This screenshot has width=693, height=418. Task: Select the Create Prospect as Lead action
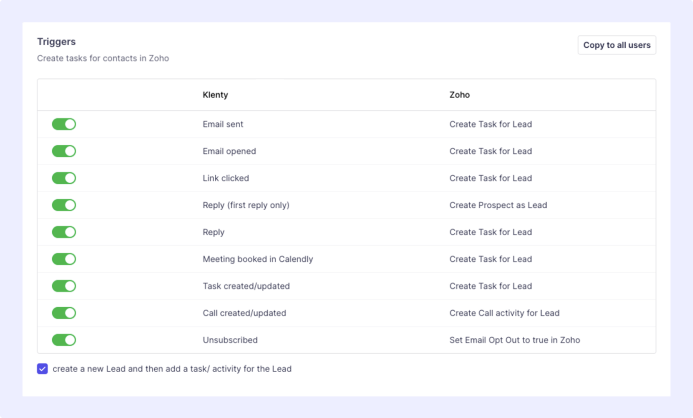coord(498,205)
